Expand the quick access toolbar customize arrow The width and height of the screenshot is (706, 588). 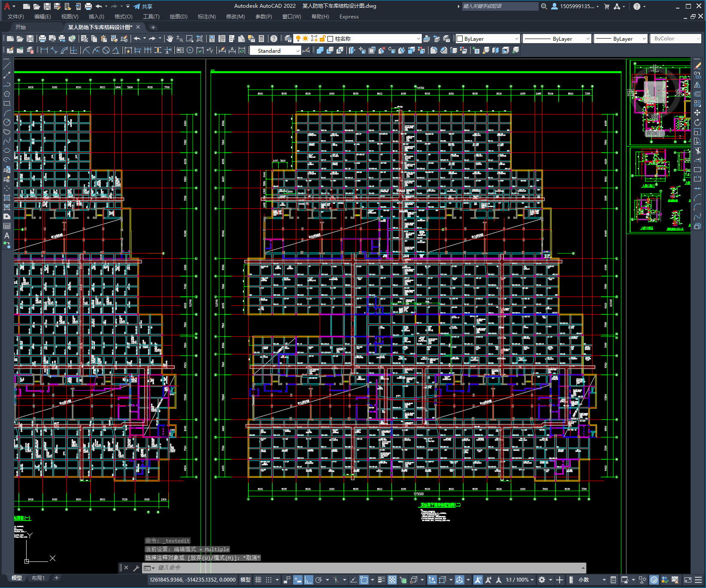click(x=128, y=6)
